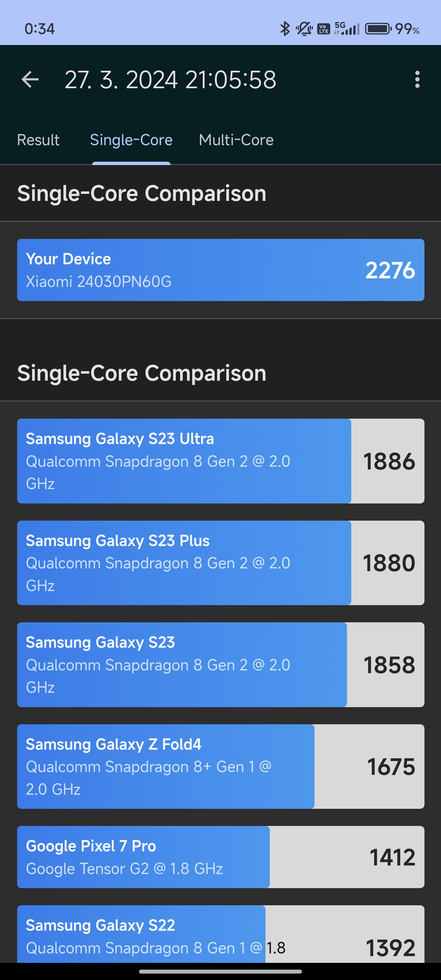Open the Samsung Galaxy S23 Ultra entry
Screen dimensions: 441x980
[221, 461]
